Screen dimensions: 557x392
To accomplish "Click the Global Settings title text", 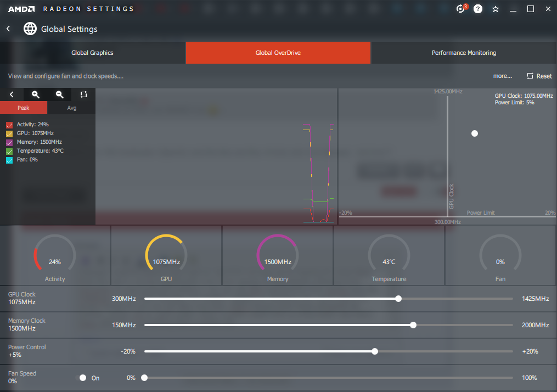I will click(69, 29).
